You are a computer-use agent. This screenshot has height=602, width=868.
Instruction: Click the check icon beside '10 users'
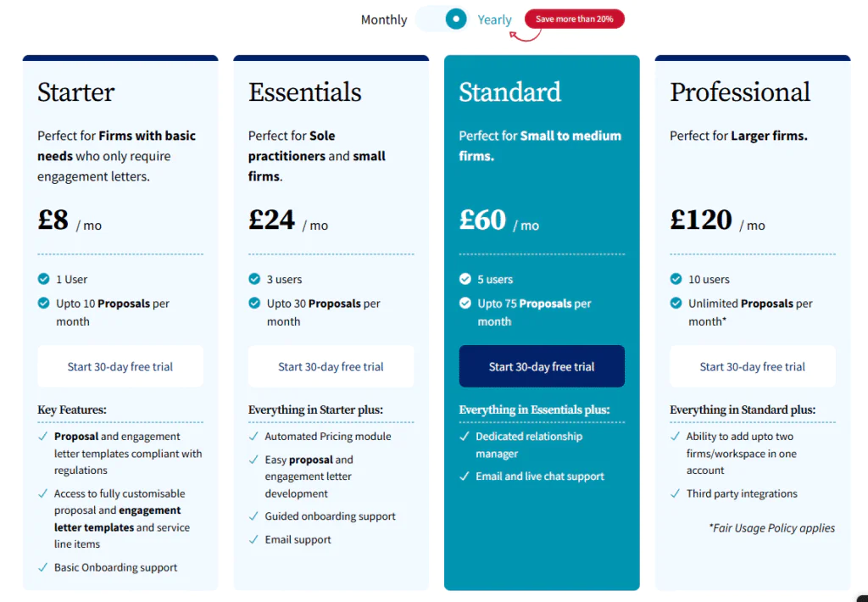pyautogui.click(x=676, y=279)
